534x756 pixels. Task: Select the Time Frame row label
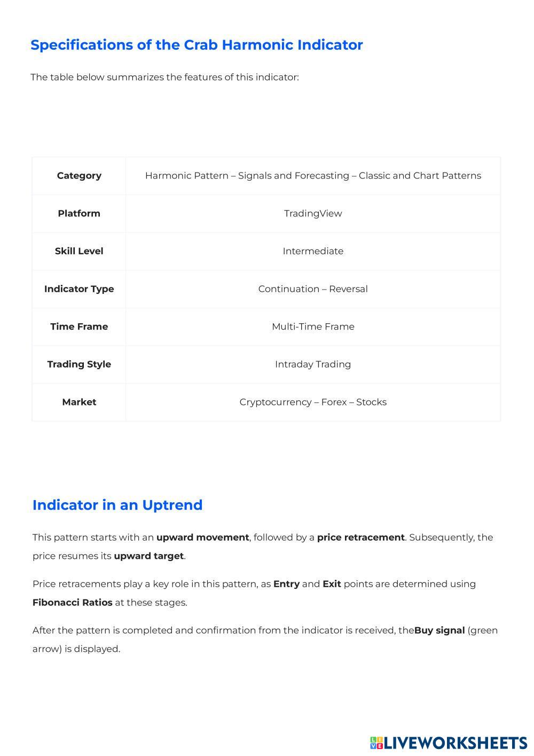pos(79,326)
